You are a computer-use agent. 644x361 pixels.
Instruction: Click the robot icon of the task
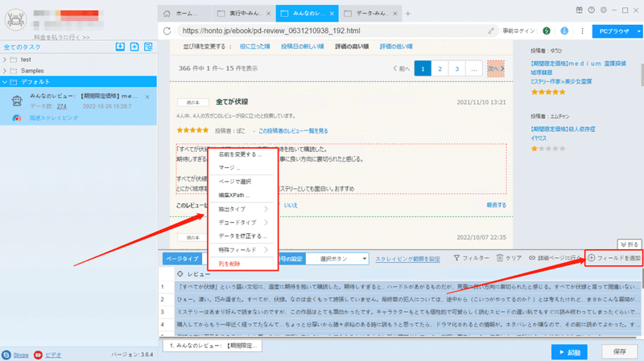(17, 101)
